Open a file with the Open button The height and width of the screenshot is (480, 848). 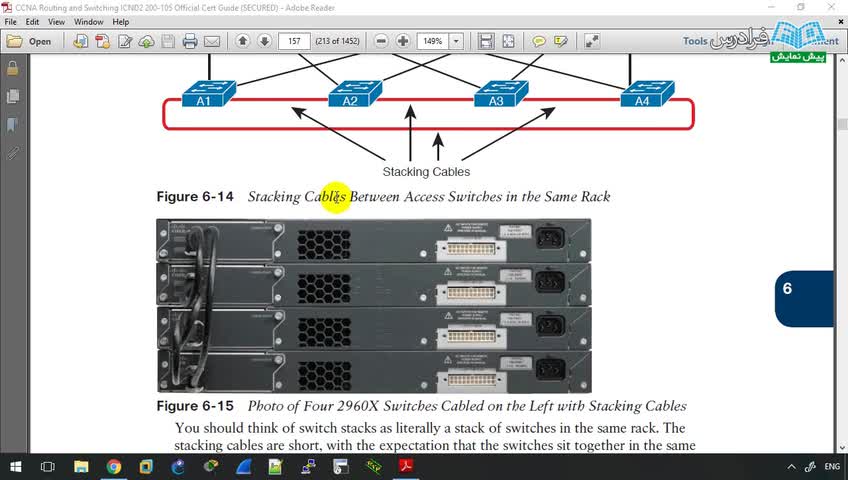click(29, 41)
